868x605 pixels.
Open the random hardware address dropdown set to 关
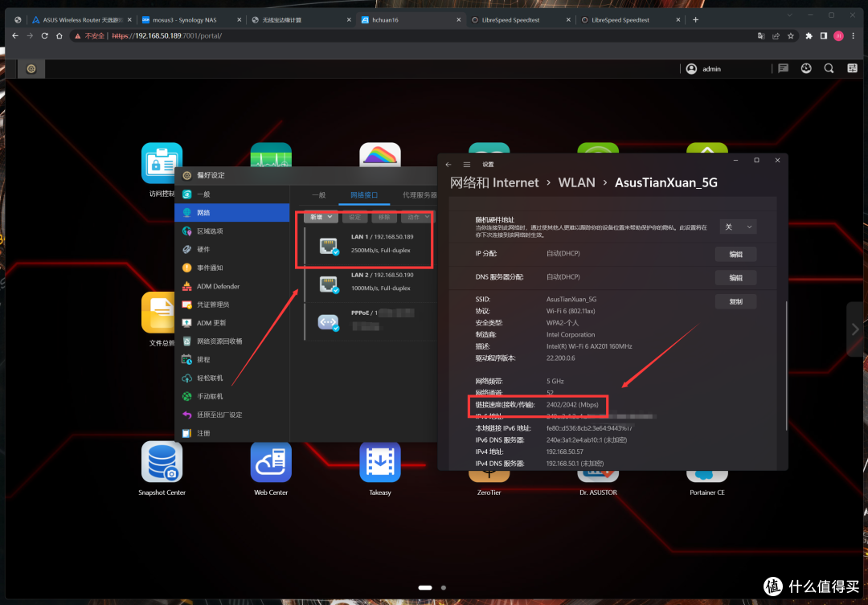738,227
